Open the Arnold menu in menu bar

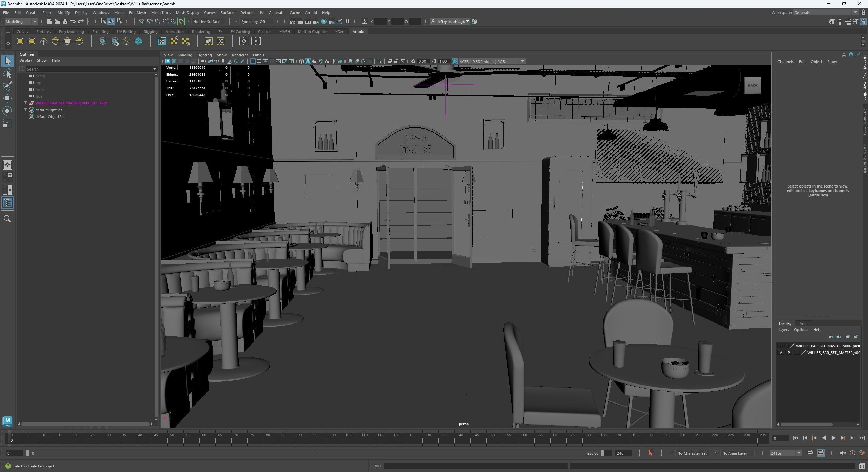click(x=311, y=13)
